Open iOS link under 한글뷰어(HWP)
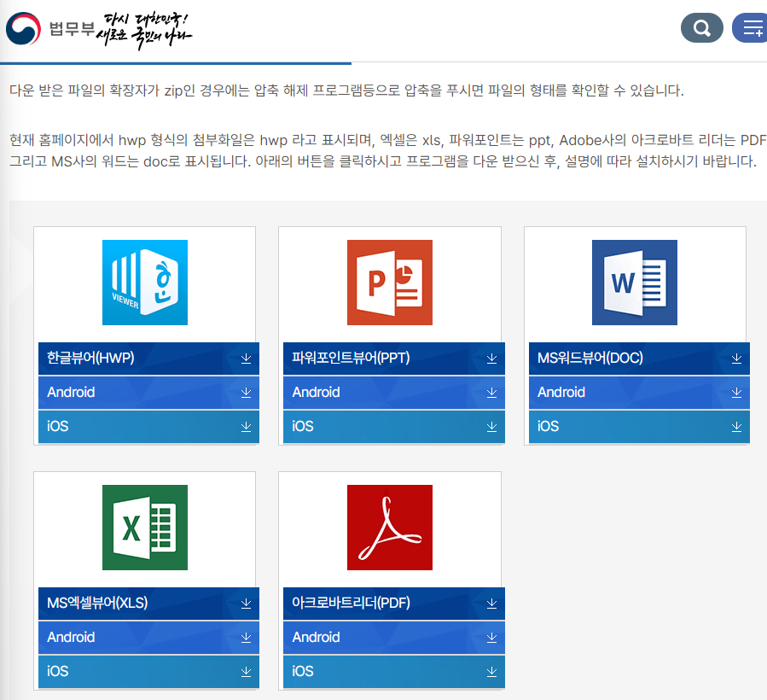 point(148,427)
